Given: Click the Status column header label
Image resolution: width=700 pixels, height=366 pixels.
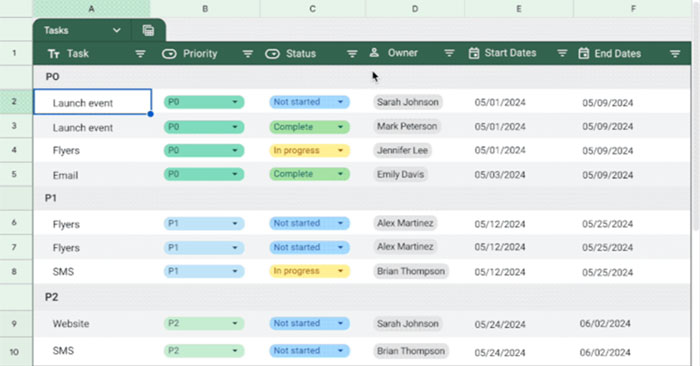Looking at the screenshot, I should [x=301, y=54].
